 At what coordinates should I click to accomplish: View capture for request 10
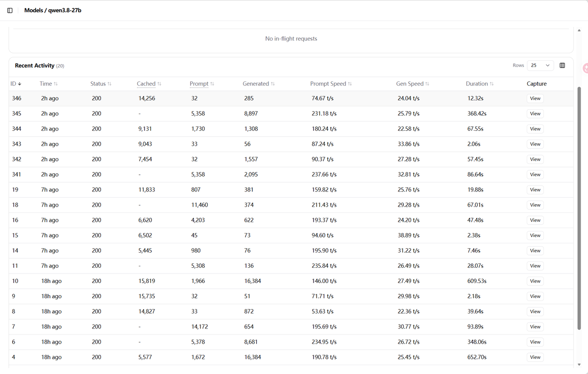tap(535, 281)
